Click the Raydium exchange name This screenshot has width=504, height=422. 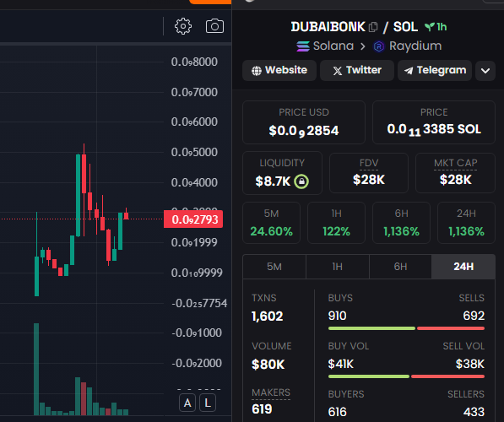coord(415,46)
